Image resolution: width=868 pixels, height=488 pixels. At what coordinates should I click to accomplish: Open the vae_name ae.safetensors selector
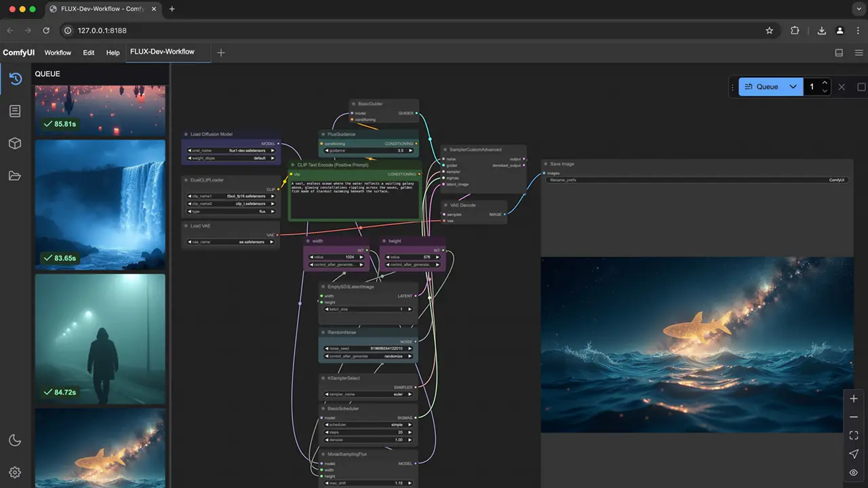231,242
